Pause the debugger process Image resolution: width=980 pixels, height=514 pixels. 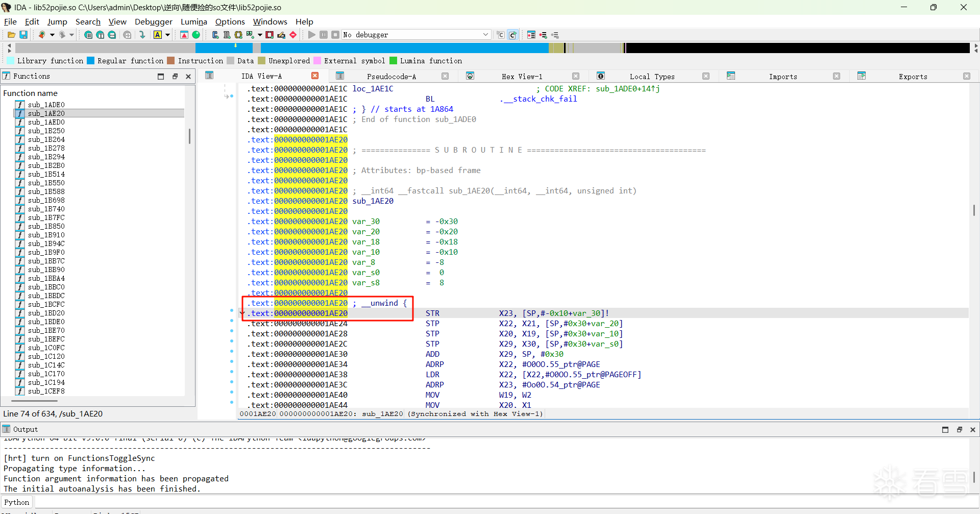[324, 35]
